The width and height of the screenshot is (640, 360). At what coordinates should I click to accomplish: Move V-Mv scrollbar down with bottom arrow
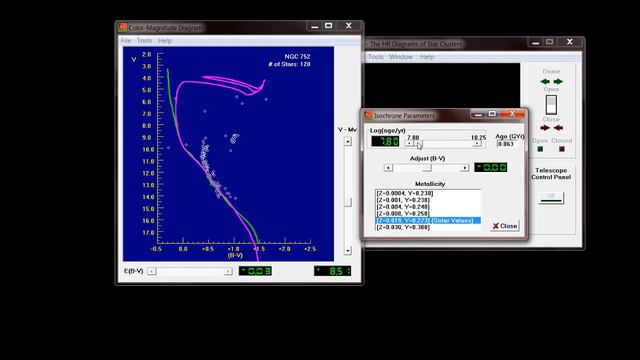[x=348, y=250]
